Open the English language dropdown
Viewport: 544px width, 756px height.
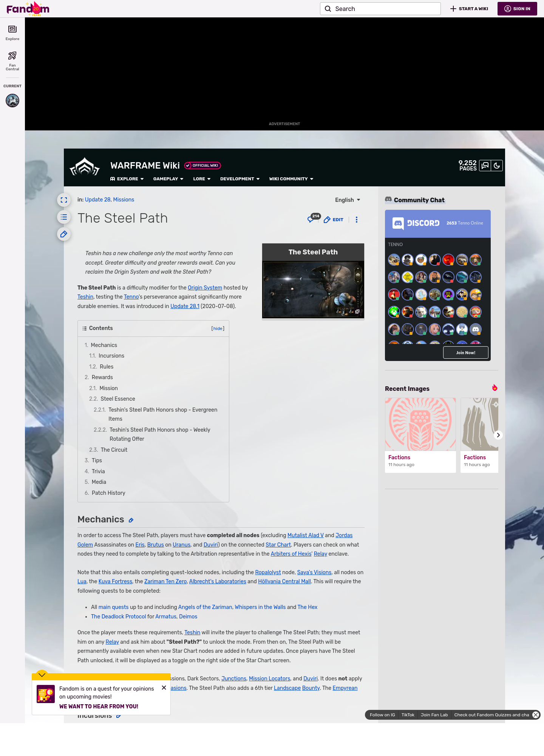coord(348,200)
